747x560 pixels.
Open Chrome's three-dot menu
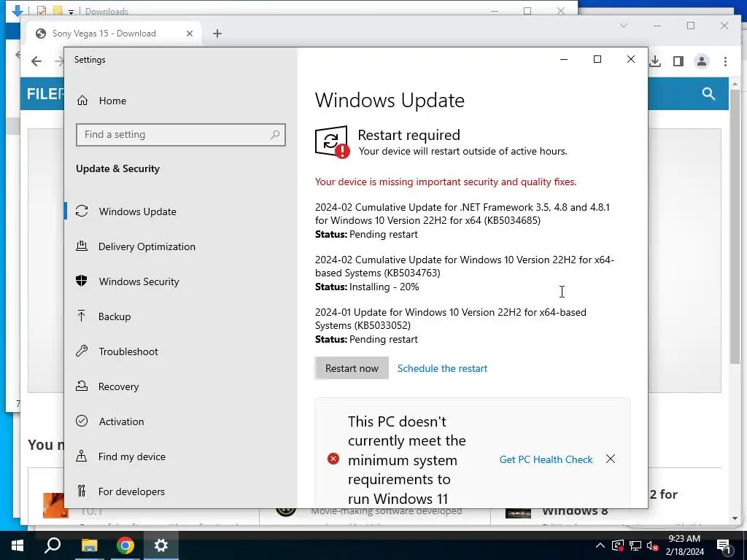(x=725, y=61)
